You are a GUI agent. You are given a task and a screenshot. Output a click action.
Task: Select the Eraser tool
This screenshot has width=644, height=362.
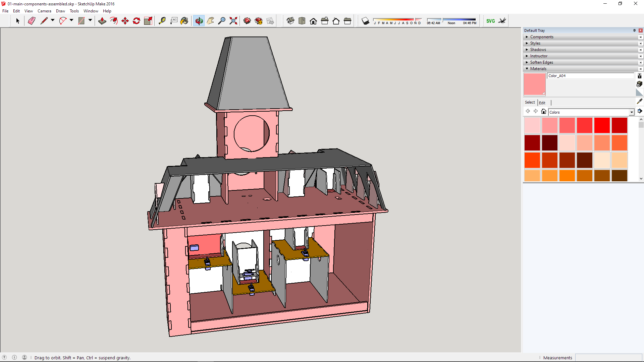point(32,21)
